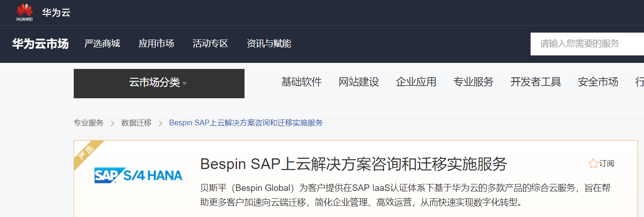
Task: Open the 严选商城 menu item
Action: tap(102, 44)
